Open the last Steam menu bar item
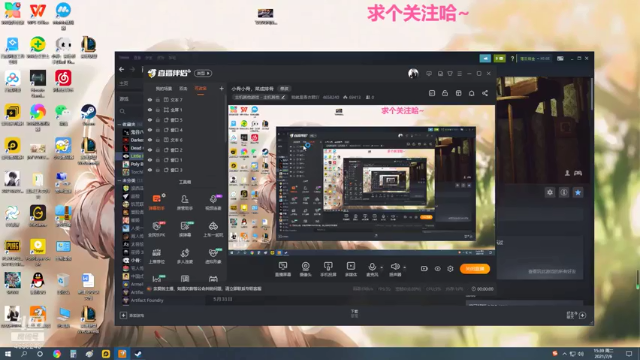Screen dimensions: 640x360 173,58
